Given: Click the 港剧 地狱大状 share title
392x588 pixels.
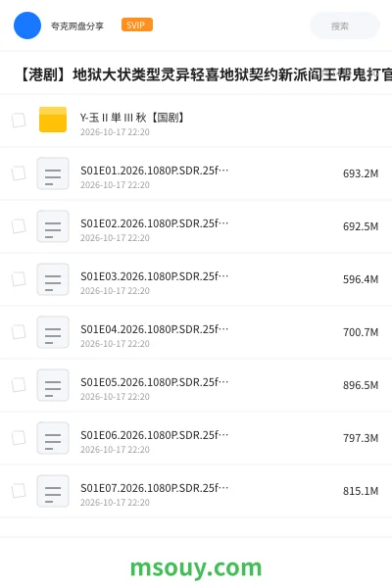Looking at the screenshot, I should coord(205,74).
